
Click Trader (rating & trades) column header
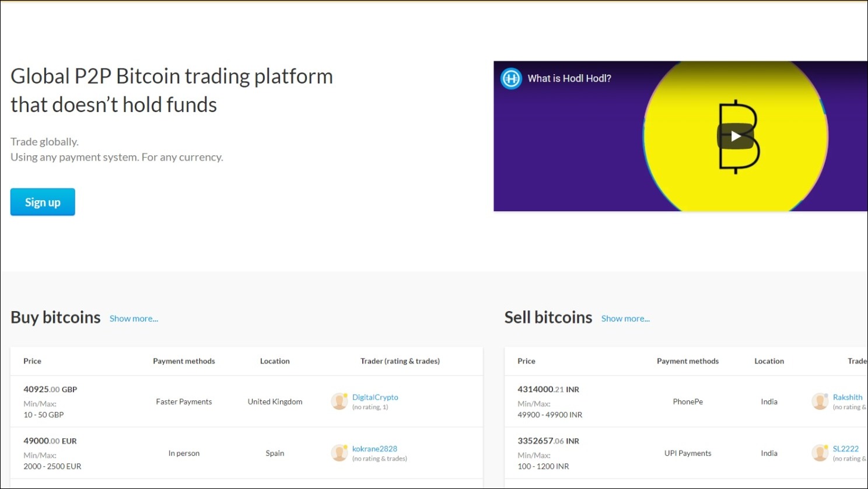[x=400, y=361]
